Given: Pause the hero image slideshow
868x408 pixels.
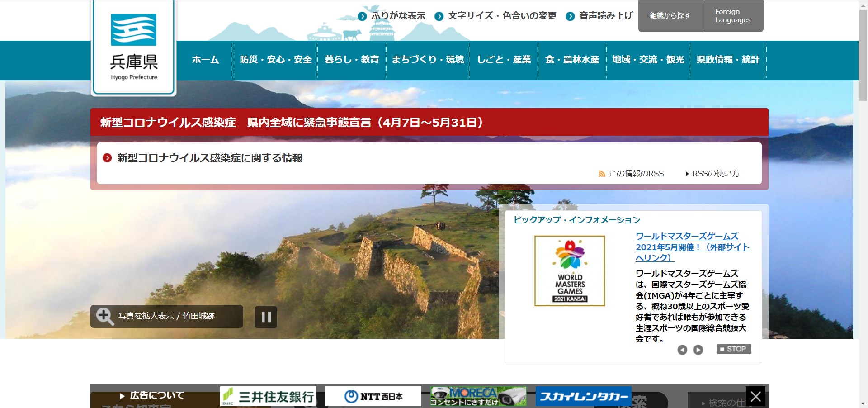Looking at the screenshot, I should click(266, 317).
